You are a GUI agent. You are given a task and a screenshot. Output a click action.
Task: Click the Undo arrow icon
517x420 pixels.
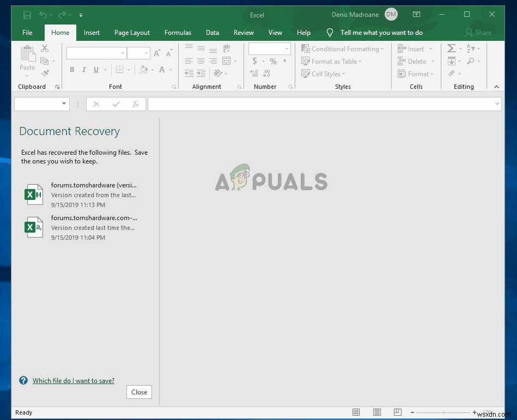43,15
